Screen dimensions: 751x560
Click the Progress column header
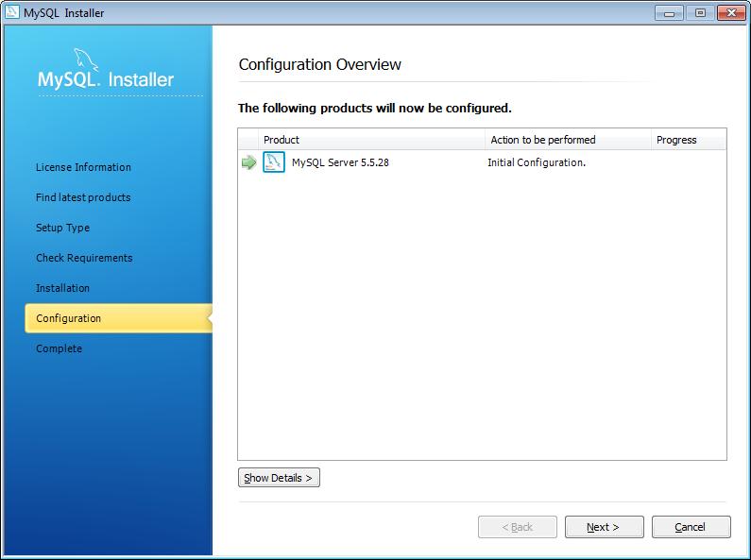tap(689, 140)
